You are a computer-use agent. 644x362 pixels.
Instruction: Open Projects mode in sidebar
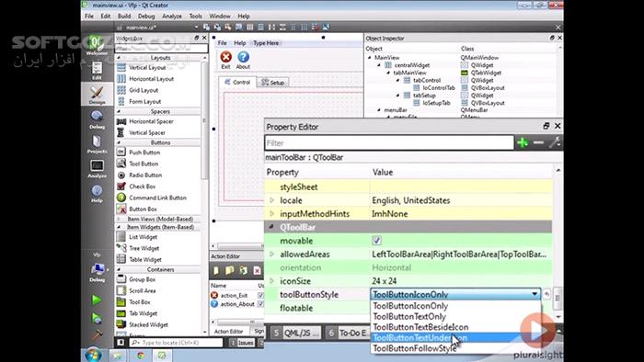(x=97, y=144)
